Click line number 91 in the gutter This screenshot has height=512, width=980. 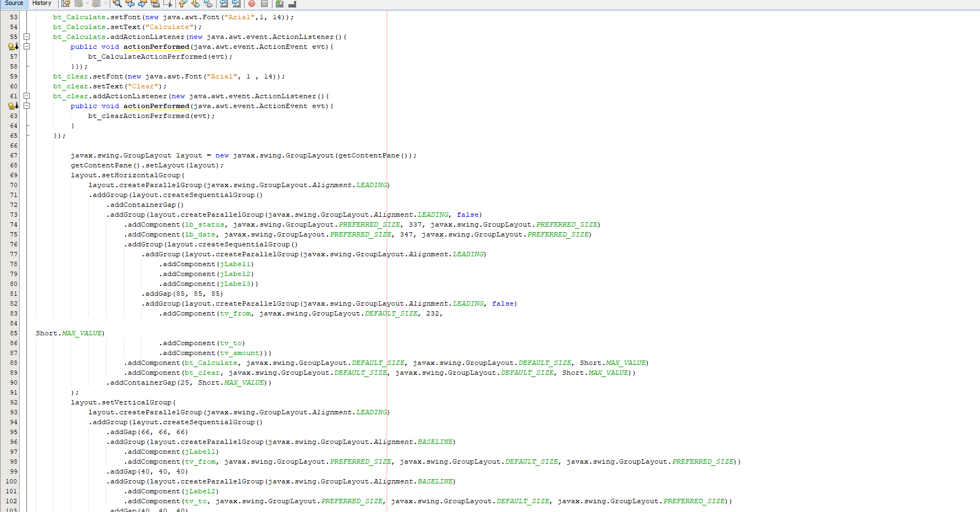point(14,392)
